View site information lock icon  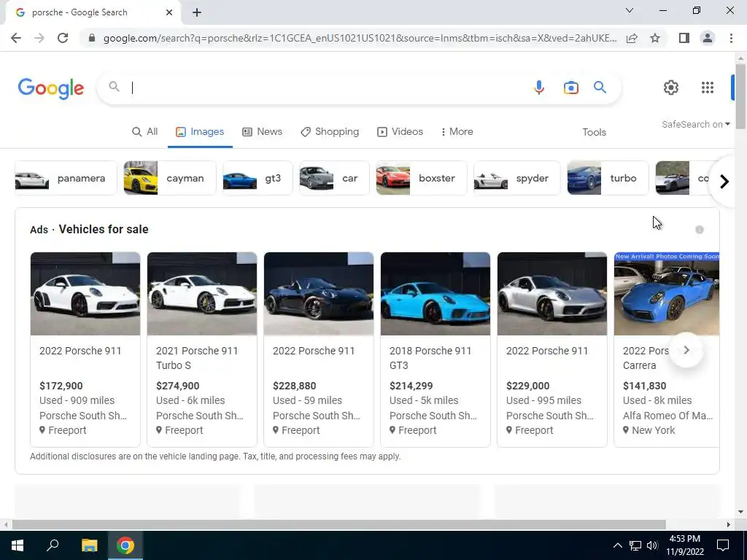click(92, 38)
